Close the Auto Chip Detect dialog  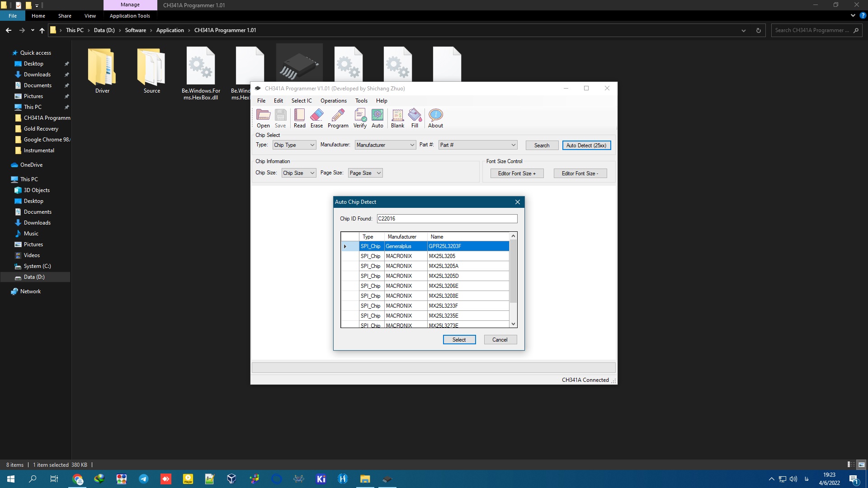coord(518,202)
